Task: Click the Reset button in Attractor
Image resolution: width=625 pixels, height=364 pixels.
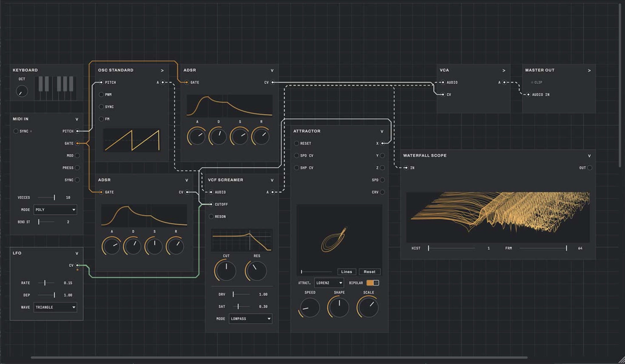Action: [x=370, y=272]
